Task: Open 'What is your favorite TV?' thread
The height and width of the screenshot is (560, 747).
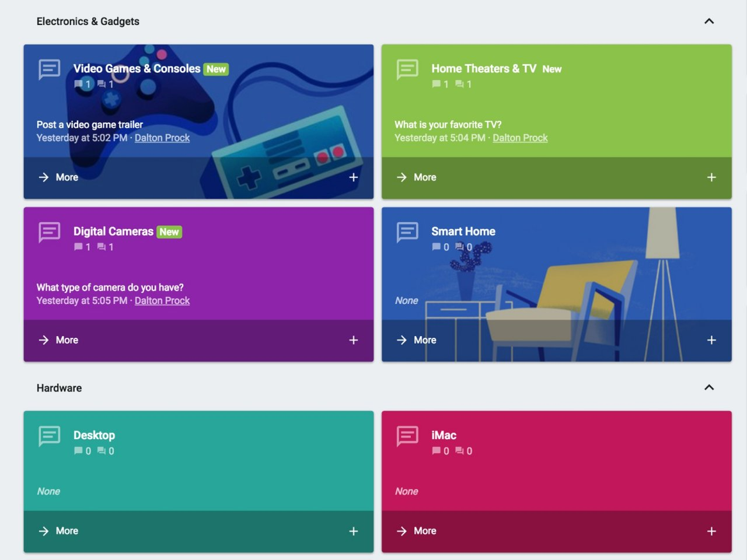Action: click(x=448, y=125)
